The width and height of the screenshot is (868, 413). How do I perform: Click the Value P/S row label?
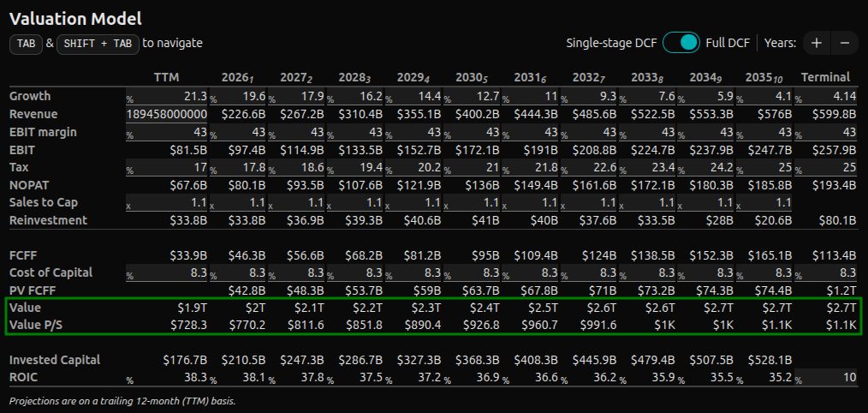point(36,326)
